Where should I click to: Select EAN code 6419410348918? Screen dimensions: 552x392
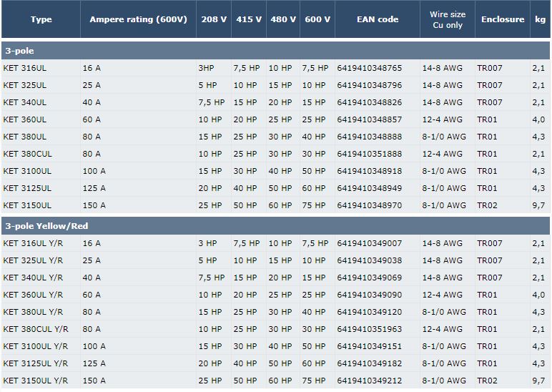[369, 171]
